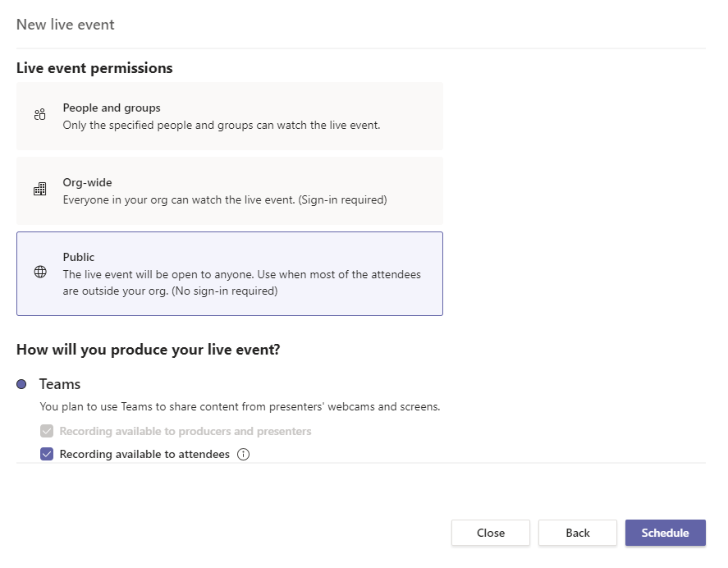The image size is (728, 568).
Task: Click the info icon beside attendees recording
Action: pos(243,454)
